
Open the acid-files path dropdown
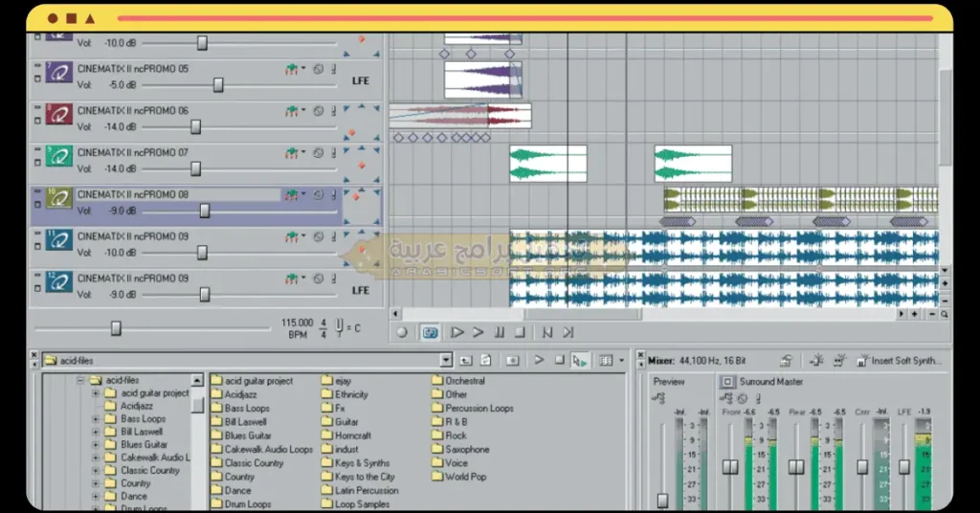click(446, 361)
